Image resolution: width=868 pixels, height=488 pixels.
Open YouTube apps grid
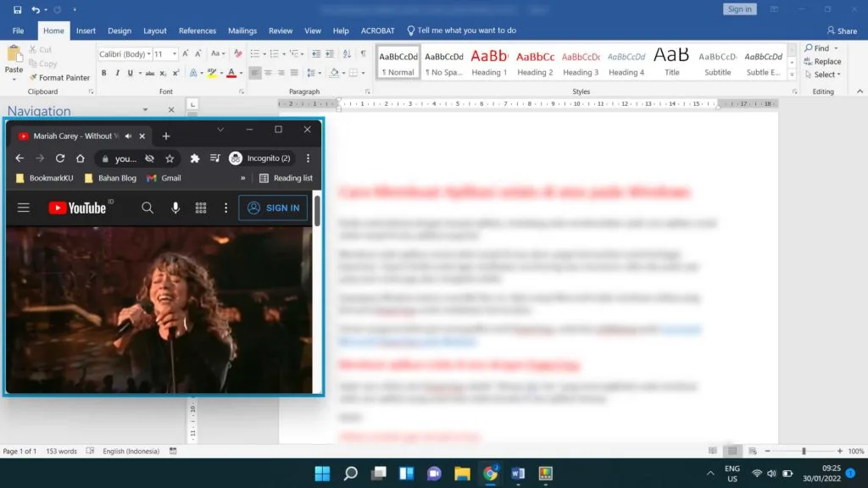point(201,208)
